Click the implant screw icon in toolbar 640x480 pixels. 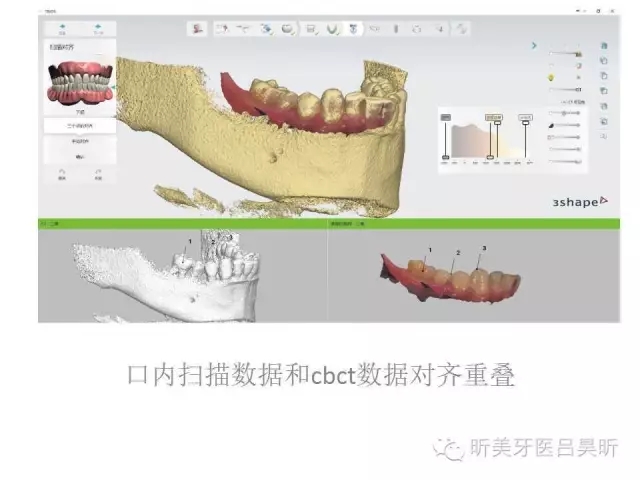tap(396, 28)
